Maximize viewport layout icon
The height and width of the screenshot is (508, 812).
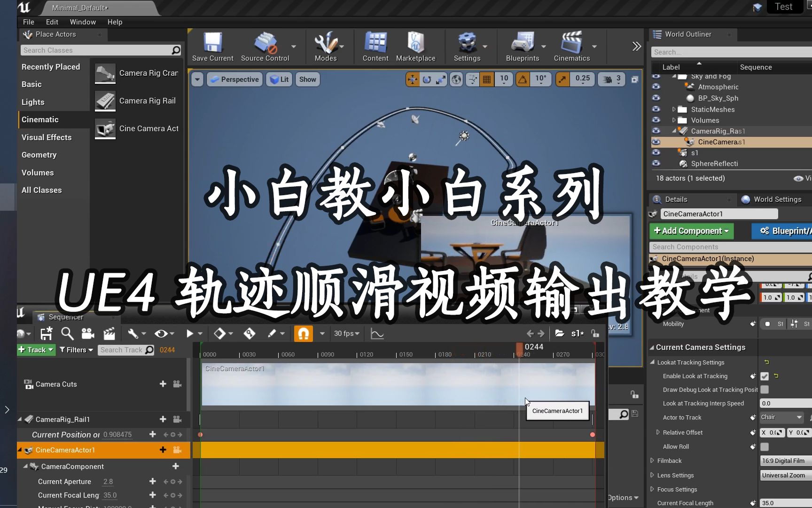635,79
